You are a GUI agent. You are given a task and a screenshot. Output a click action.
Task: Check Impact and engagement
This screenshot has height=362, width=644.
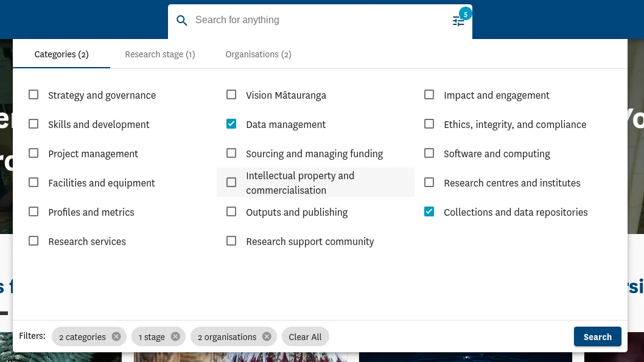point(429,94)
